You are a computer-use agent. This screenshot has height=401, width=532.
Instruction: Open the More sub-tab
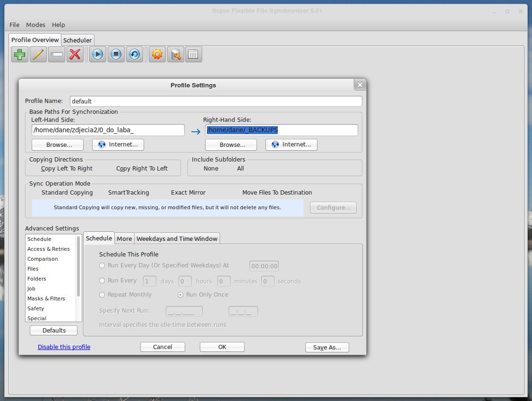click(x=124, y=239)
